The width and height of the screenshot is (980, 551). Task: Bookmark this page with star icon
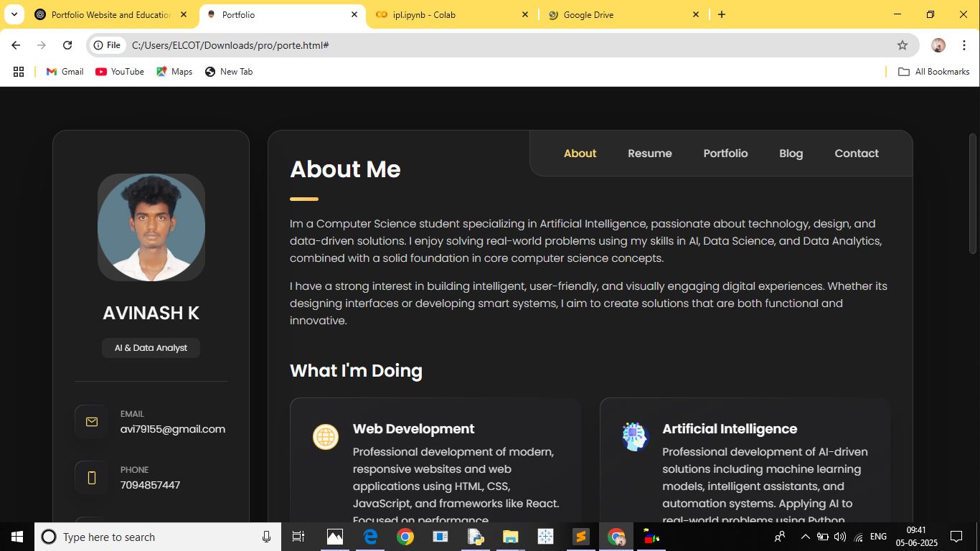click(x=903, y=45)
